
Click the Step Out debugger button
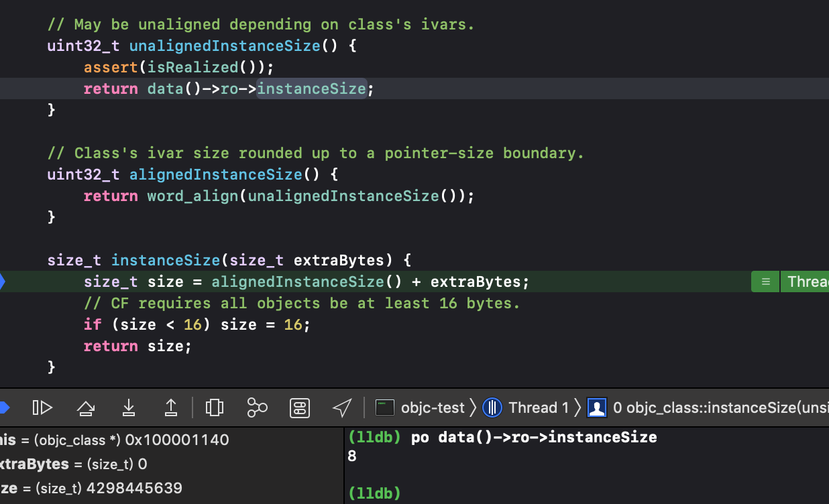171,407
